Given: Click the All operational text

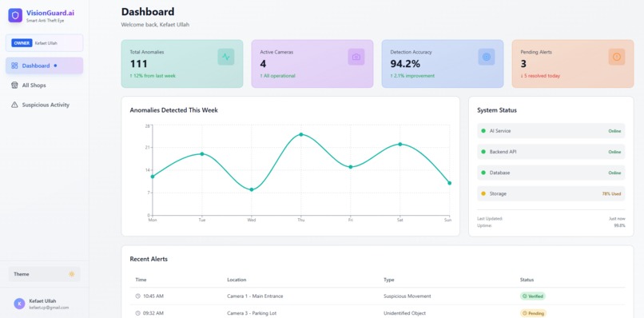Looking at the screenshot, I should coord(277,76).
